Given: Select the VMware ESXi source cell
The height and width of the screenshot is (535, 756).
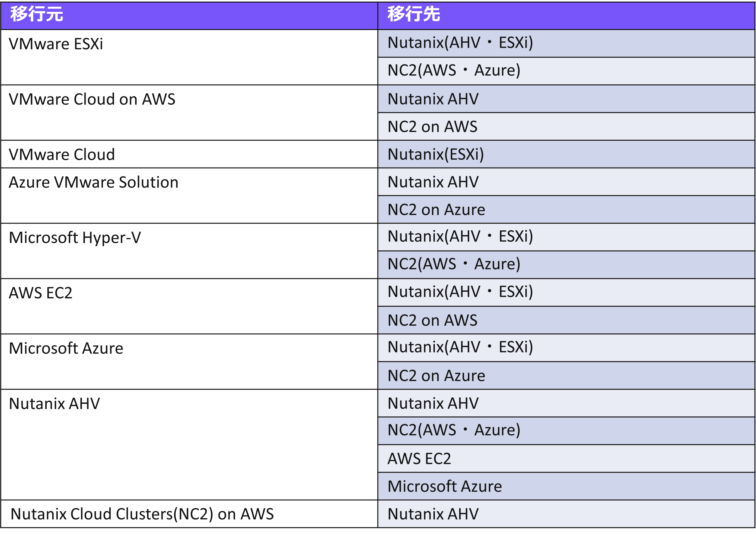Looking at the screenshot, I should [56, 44].
